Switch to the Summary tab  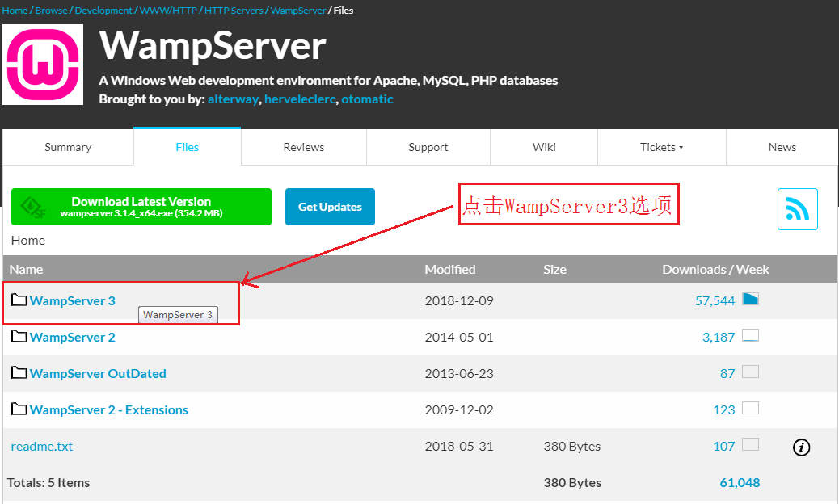[x=68, y=147]
